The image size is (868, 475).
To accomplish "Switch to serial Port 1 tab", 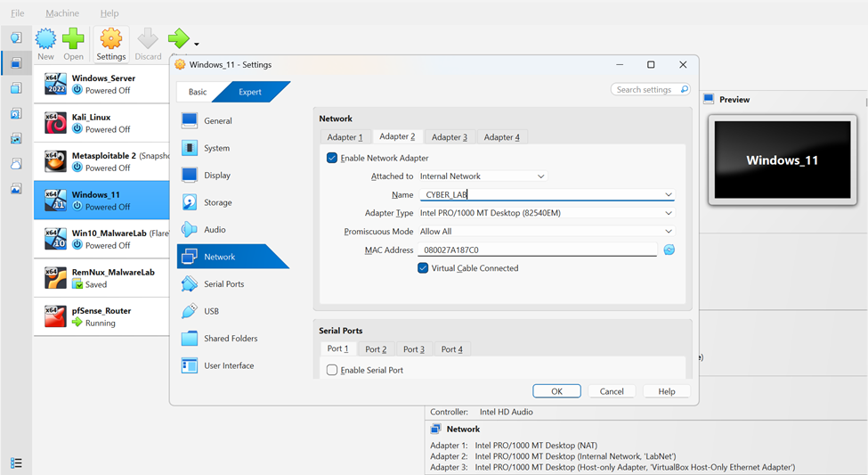I will coord(337,348).
